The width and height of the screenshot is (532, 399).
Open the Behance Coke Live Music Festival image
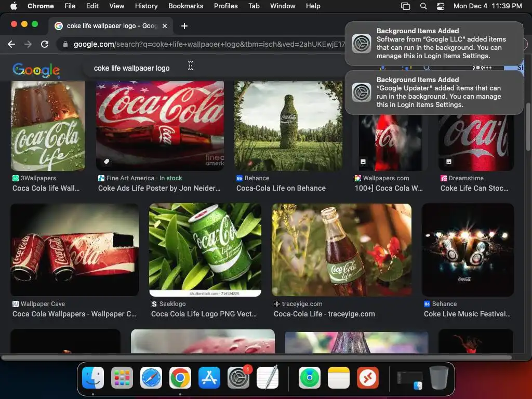click(468, 250)
